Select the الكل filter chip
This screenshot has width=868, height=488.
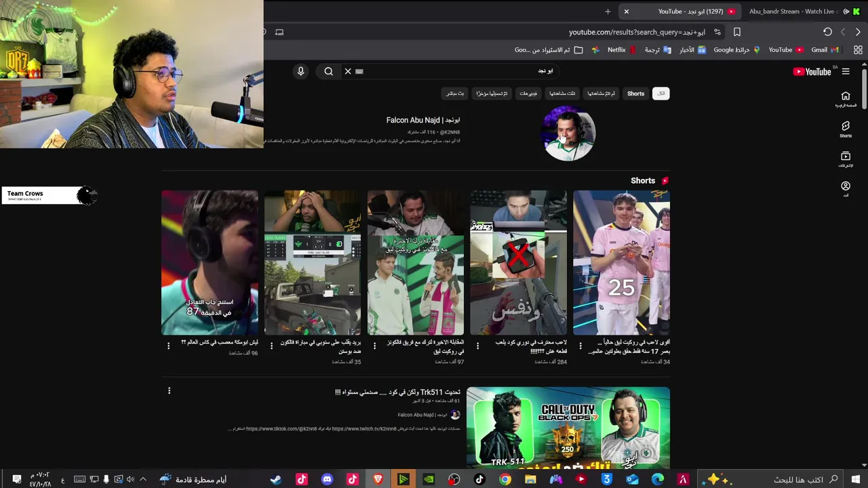pos(660,94)
